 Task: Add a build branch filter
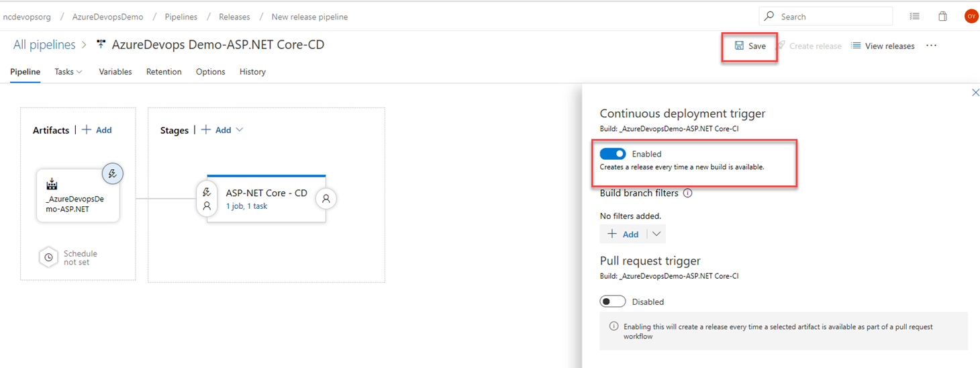pos(623,234)
